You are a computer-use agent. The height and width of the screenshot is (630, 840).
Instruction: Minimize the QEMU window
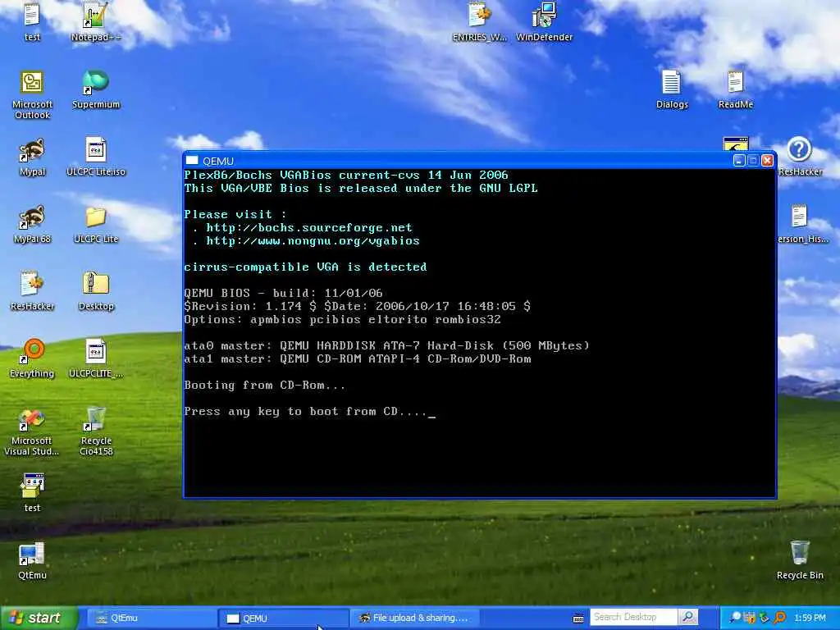coord(739,160)
